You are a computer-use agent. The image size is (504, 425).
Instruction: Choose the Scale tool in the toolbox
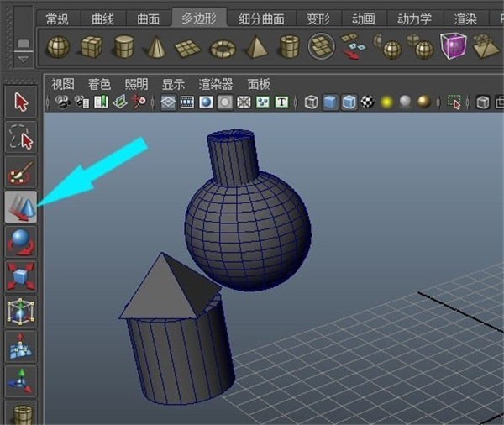pos(21,275)
